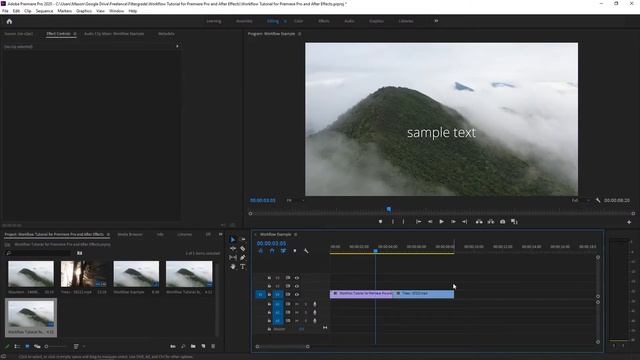Viewport: 640px width, 360px height.
Task: Click Mark Out in Program monitor
Action: pyautogui.click(x=403, y=222)
